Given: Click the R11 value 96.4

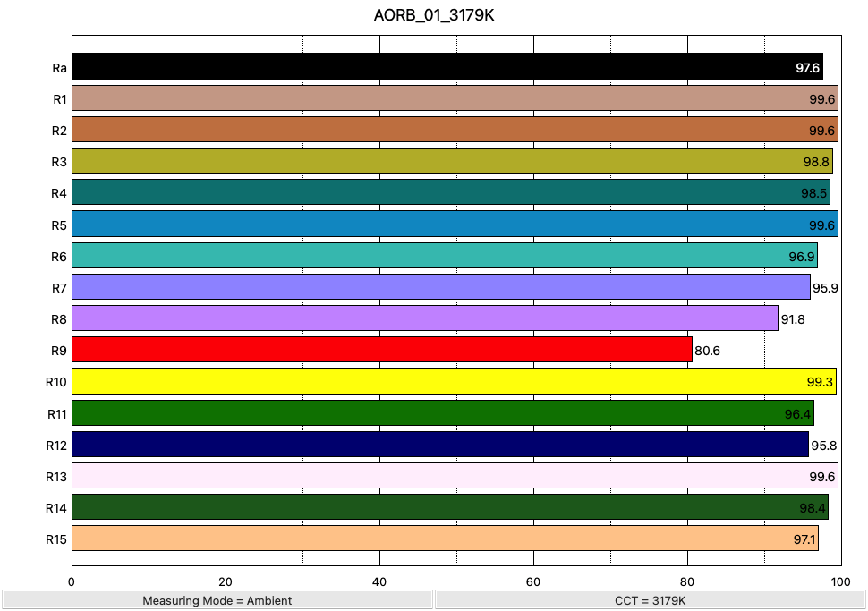Looking at the screenshot, I should coord(797,414).
